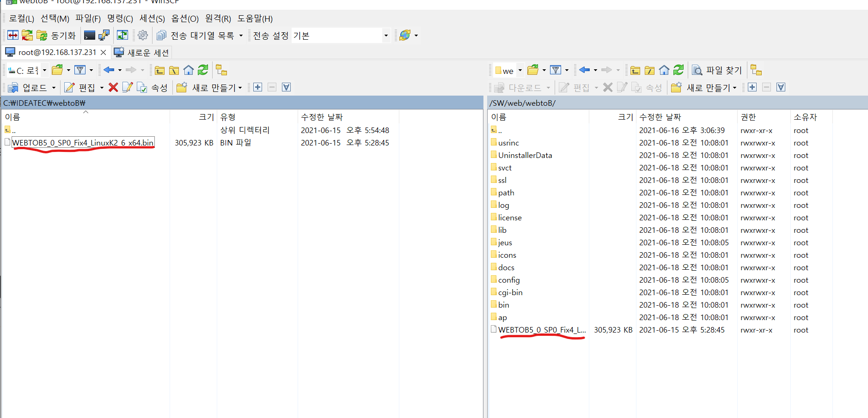Screen dimensions: 868x418
Task: Click the local panel Edit (편집) button
Action: (x=79, y=87)
